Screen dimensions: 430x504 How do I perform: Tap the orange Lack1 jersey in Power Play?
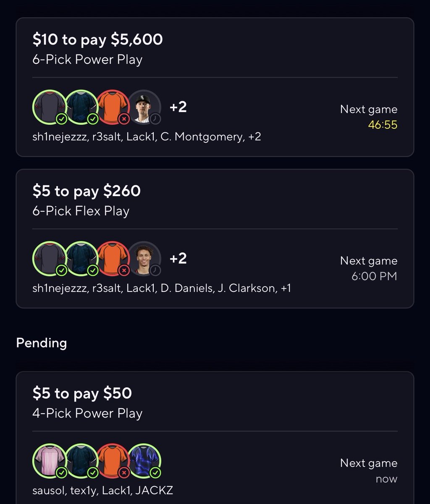click(113, 107)
